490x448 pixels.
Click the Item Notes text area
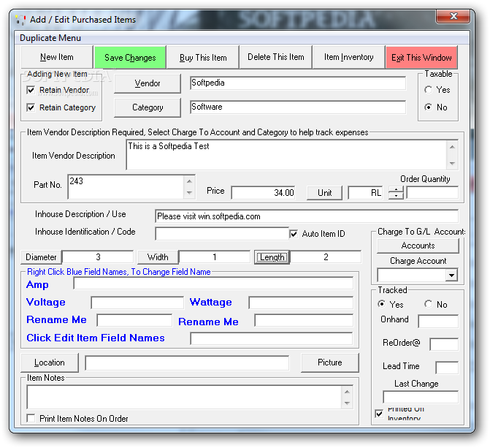[184, 397]
